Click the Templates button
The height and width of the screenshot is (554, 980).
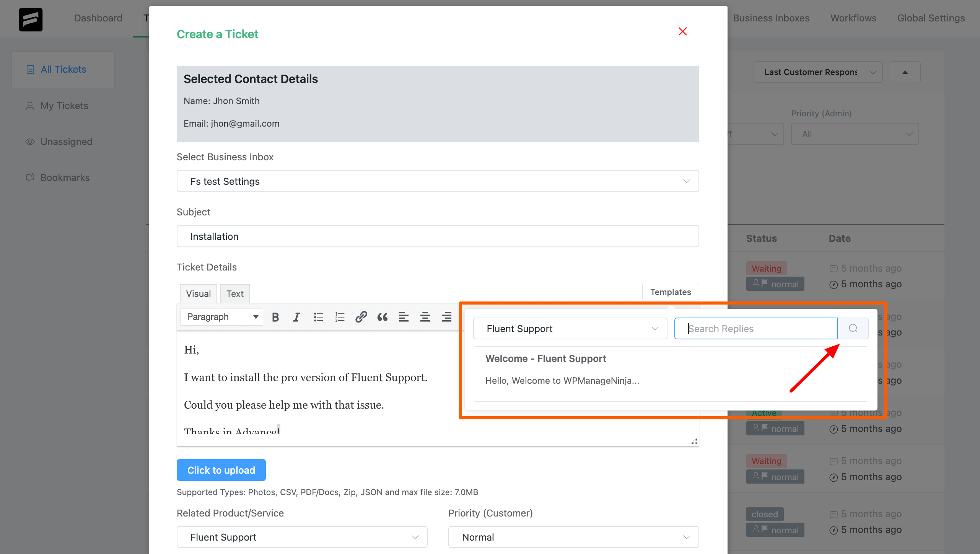pos(671,292)
